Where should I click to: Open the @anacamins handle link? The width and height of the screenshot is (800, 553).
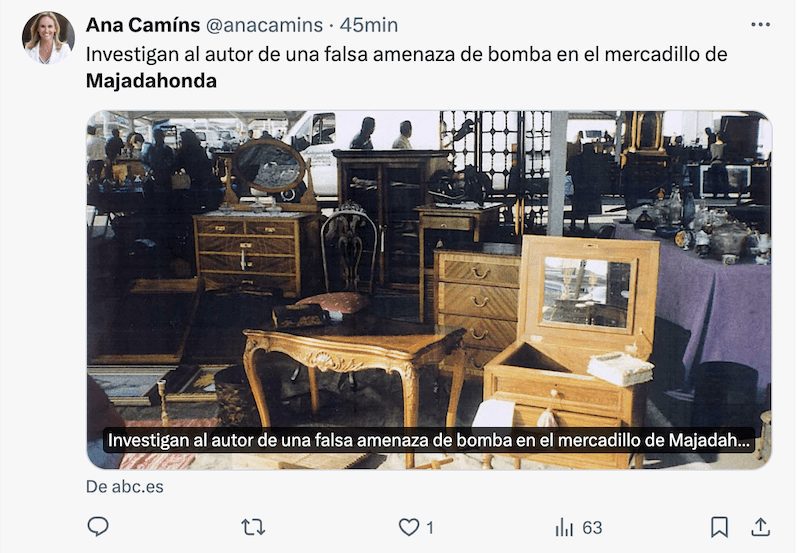(264, 24)
